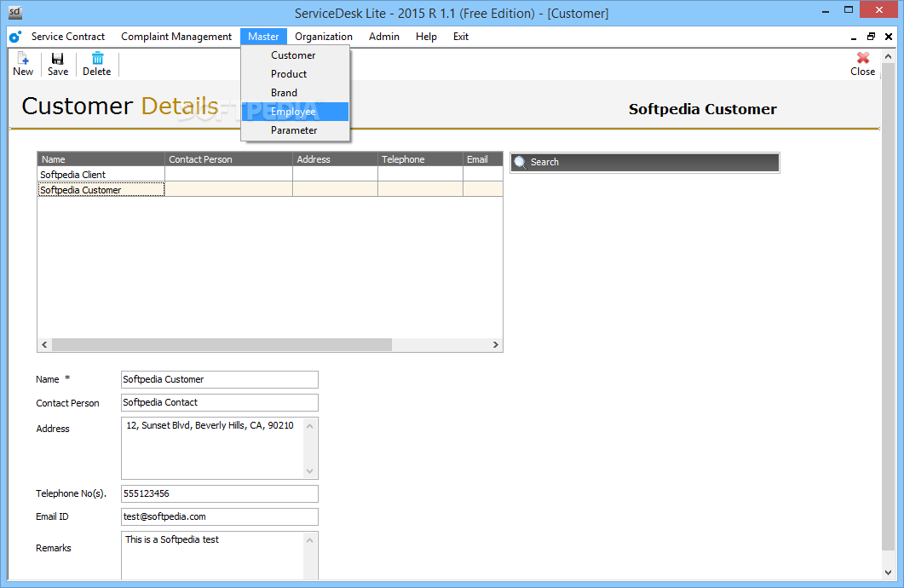Screen dimensions: 904x588
Task: Click the Address column header
Action: pos(335,159)
